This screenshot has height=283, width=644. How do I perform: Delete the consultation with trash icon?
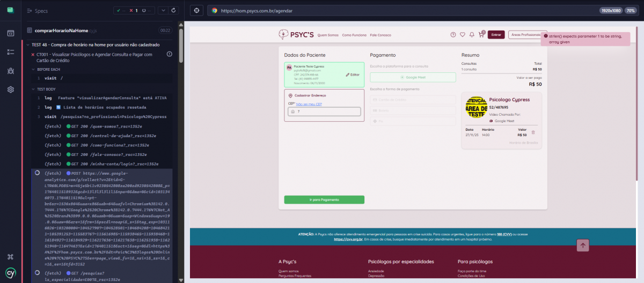(x=533, y=132)
